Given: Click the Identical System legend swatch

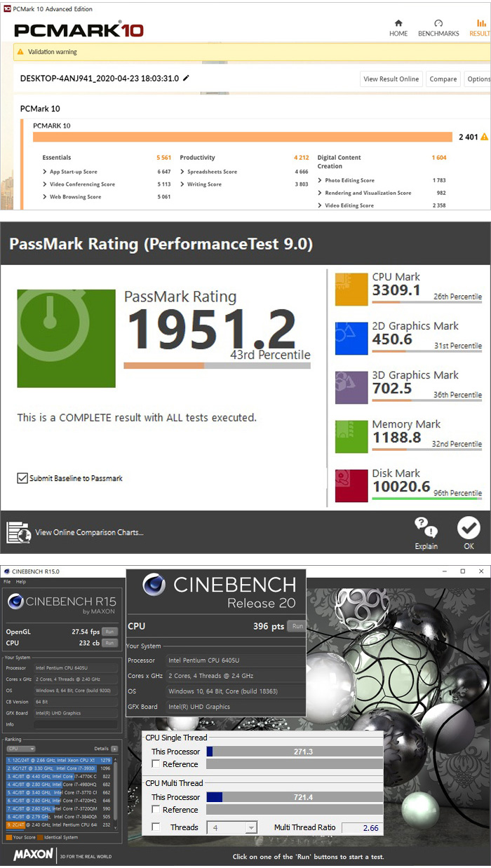Looking at the screenshot, I should tap(41, 837).
